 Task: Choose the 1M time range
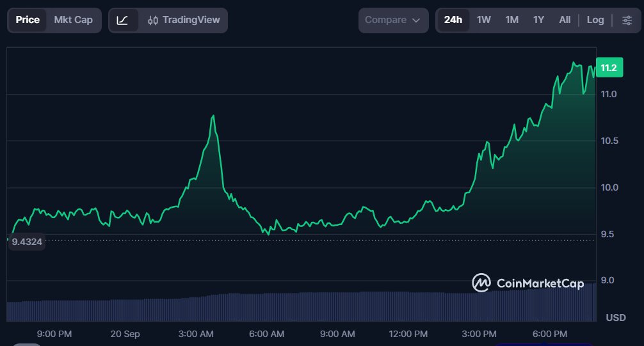[511, 20]
